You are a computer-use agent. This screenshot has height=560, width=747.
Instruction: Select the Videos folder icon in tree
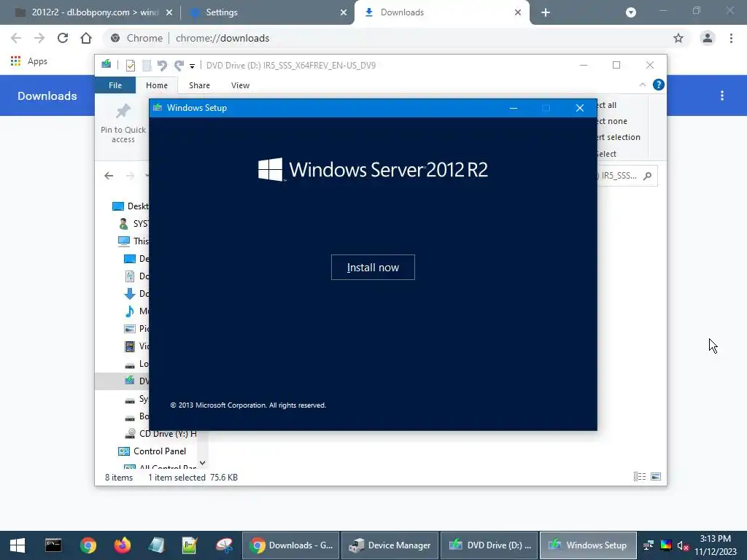[x=130, y=346]
